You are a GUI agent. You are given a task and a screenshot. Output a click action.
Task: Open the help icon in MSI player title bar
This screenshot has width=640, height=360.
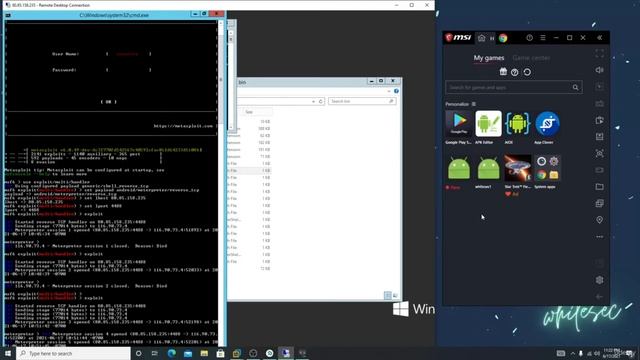[x=529, y=38]
